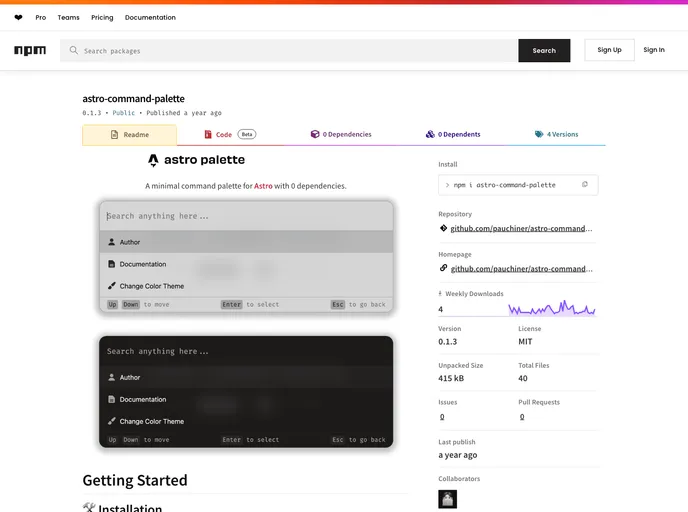Click the git diamond icon by Repository
This screenshot has height=512, width=688.
click(443, 228)
